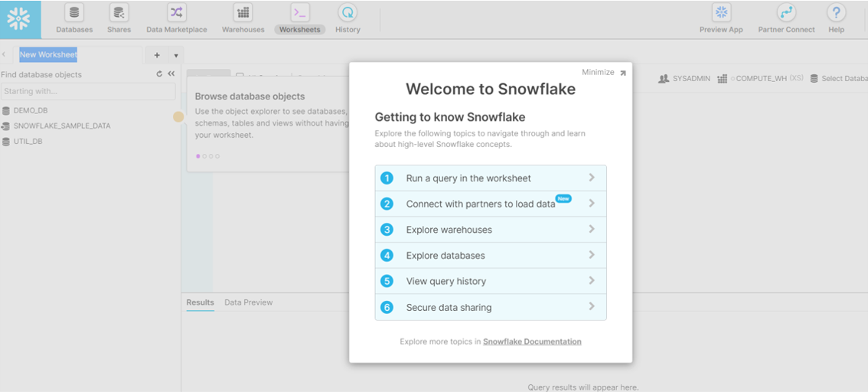Open topic Run a query in the worksheet

click(491, 178)
